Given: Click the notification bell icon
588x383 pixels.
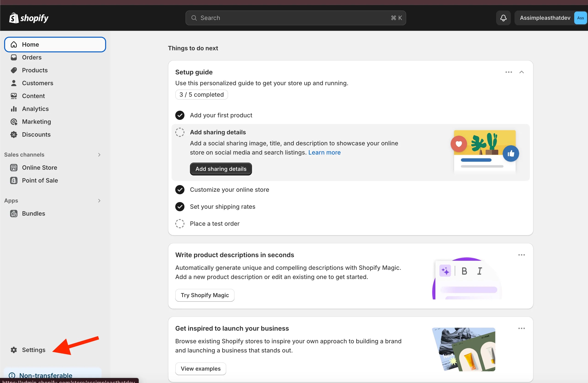Looking at the screenshot, I should (503, 18).
